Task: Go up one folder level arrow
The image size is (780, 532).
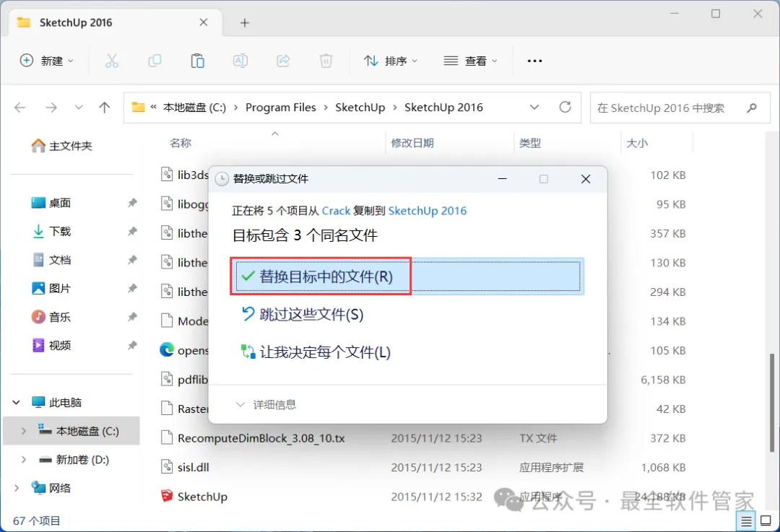Action: coord(105,108)
